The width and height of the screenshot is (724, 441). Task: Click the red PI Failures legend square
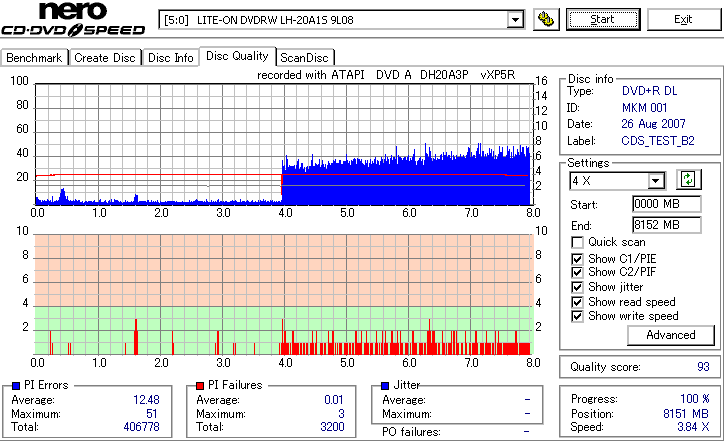point(200,385)
